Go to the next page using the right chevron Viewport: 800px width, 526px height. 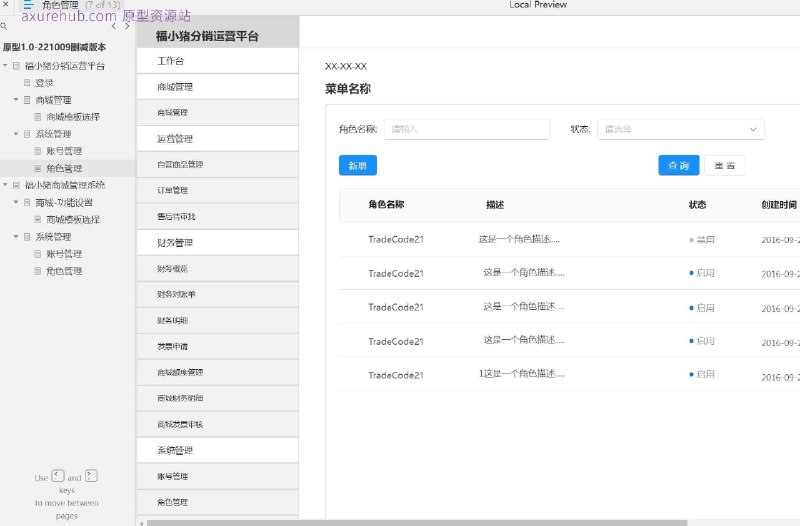127,26
